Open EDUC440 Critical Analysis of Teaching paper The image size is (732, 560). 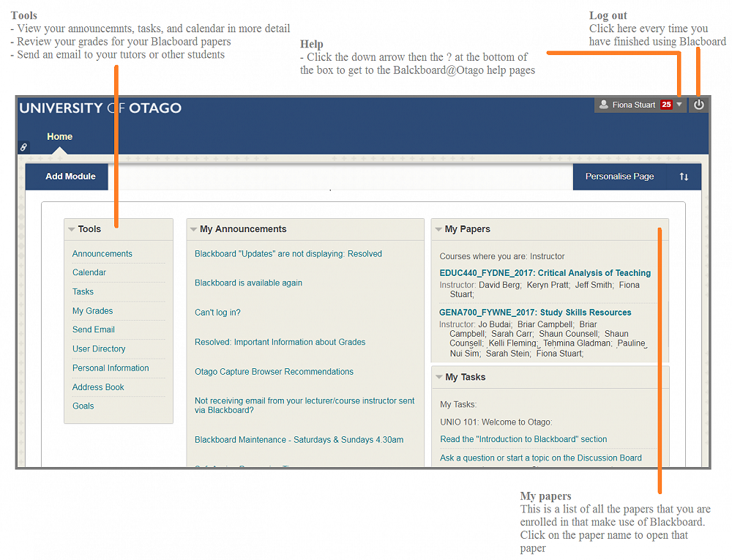(545, 273)
